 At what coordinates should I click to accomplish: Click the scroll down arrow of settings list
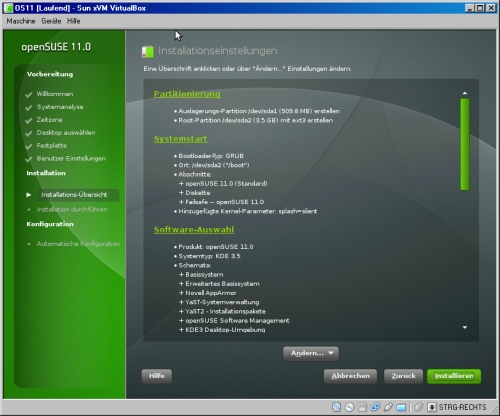pos(465,327)
